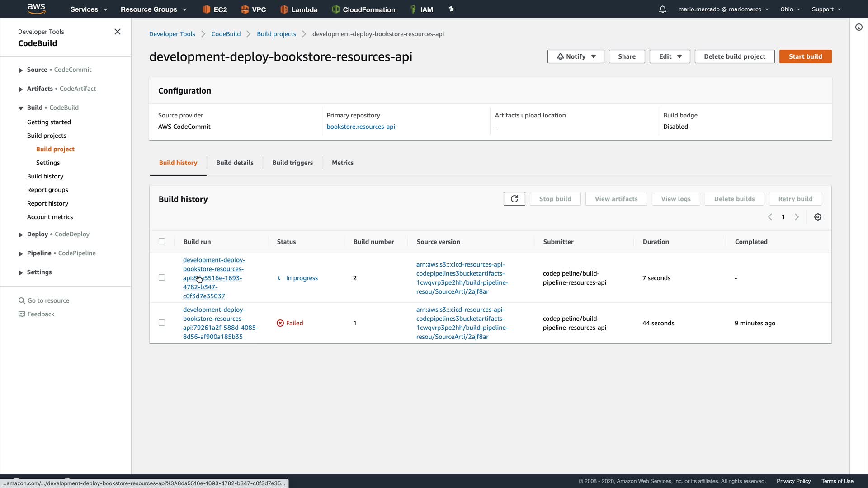
Task: Open the bookstore.resources-api repository link
Action: coord(360,127)
